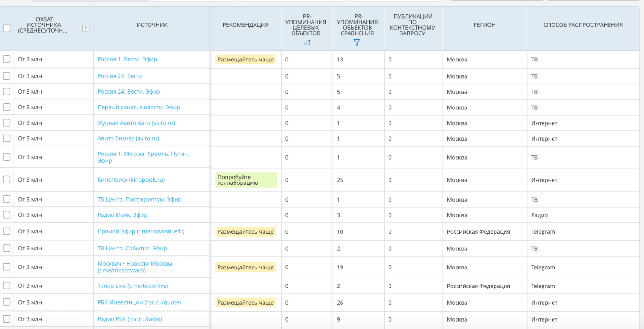Tick the checkbox for Радио РБК row
The width and height of the screenshot is (644, 329).
point(6,319)
